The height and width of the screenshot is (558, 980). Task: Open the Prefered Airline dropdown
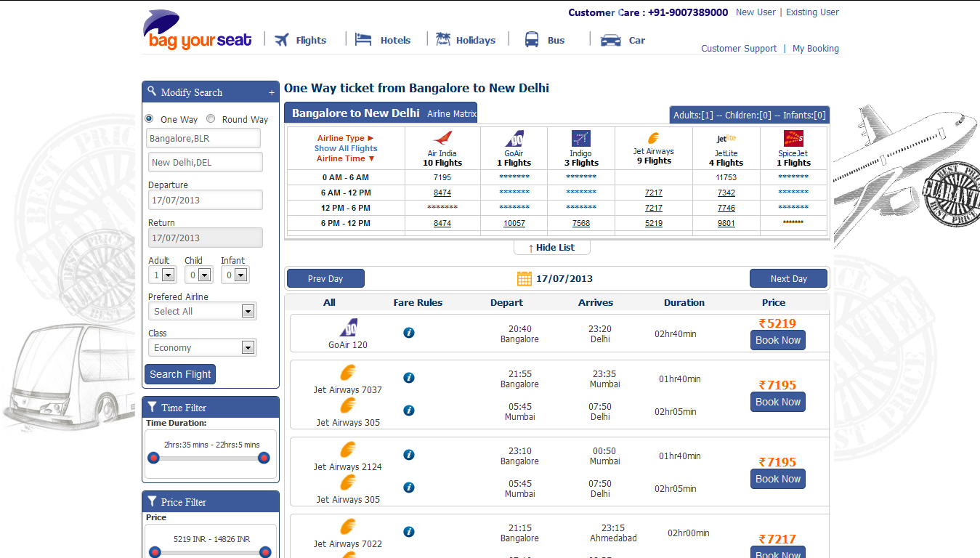click(x=202, y=311)
